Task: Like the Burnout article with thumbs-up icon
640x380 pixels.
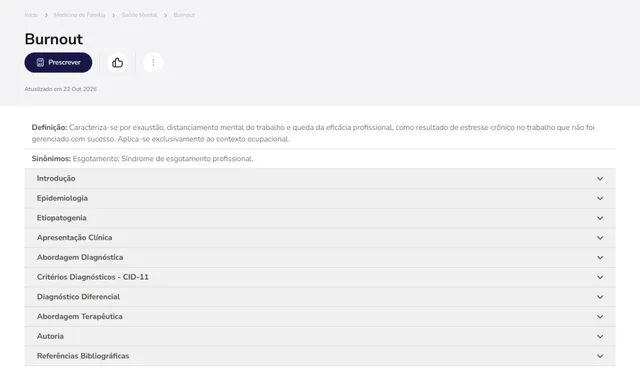Action: [x=118, y=62]
